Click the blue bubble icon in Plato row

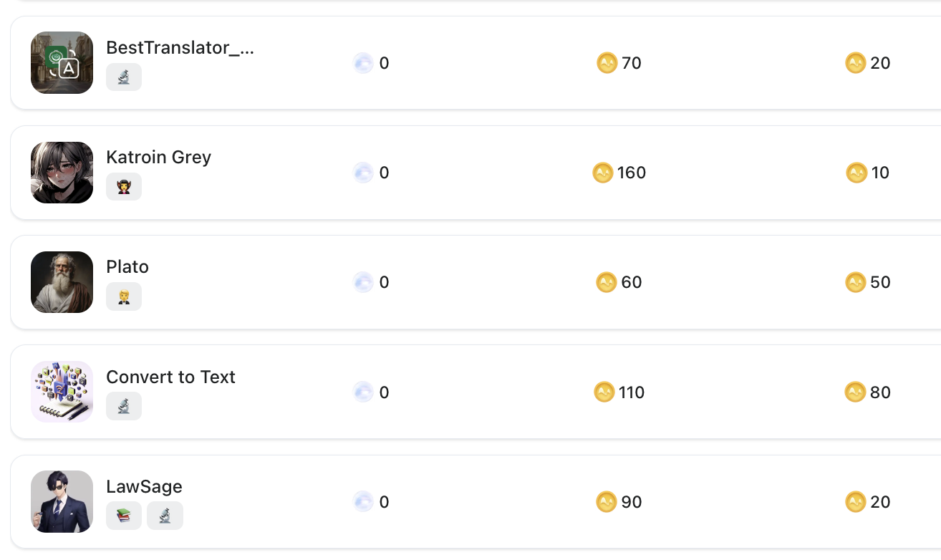click(364, 282)
